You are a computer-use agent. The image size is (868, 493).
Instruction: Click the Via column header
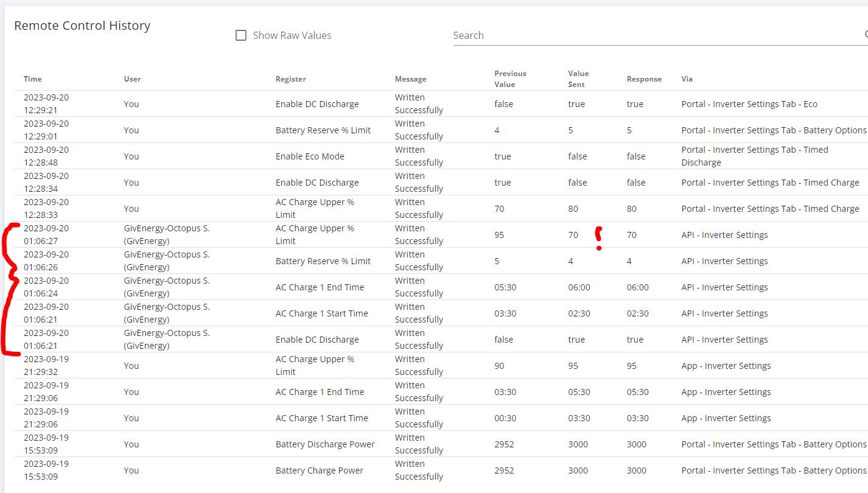point(687,79)
